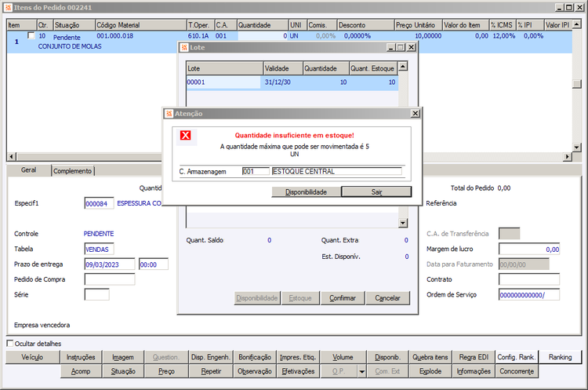Image resolution: width=588 pixels, height=390 pixels.
Task: Click the Lote list scroll-down arrow
Action: pyautogui.click(x=403, y=223)
